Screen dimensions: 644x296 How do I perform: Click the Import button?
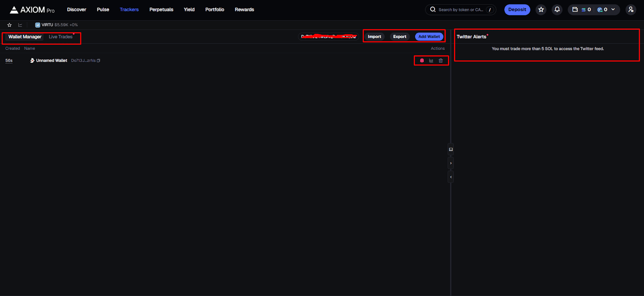click(374, 37)
